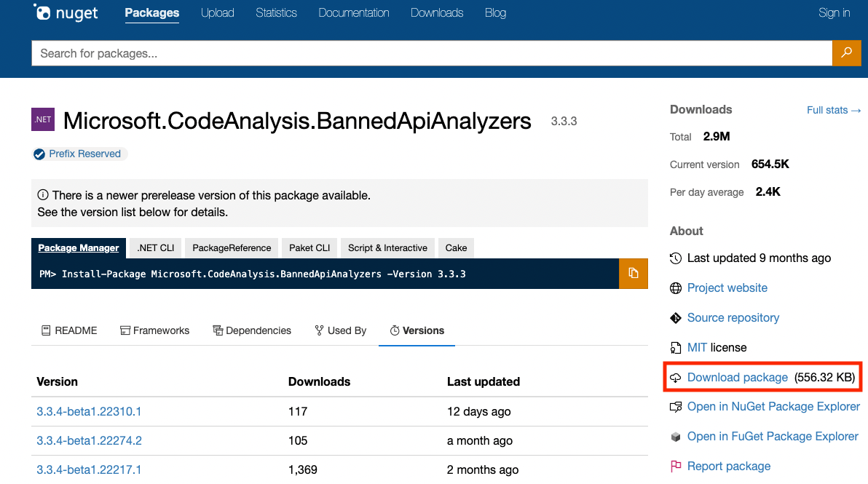
Task: Open Documentation from the top nav
Action: pos(354,12)
